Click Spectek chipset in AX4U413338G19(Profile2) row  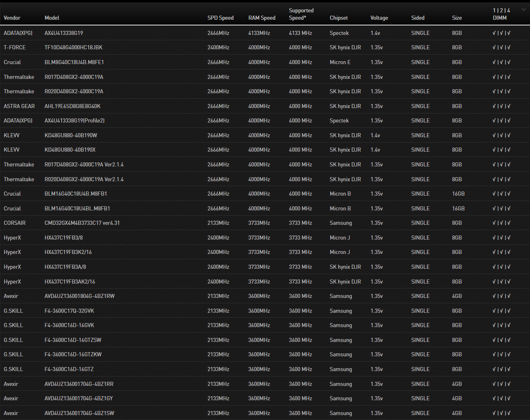coord(339,120)
